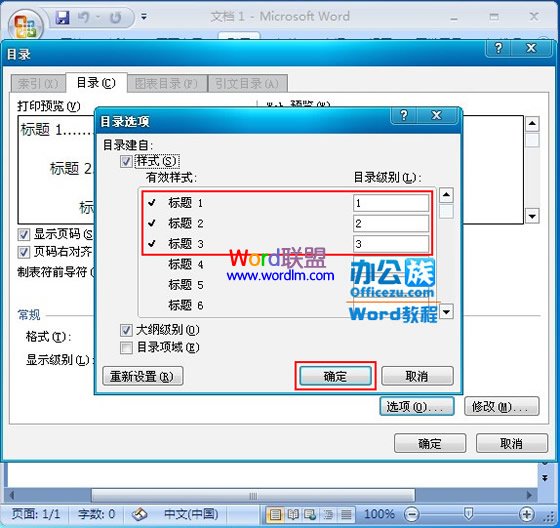Viewport: 560px width, 528px height.
Task: Click the Undo icon in quick access toolbar
Action: pyautogui.click(x=84, y=17)
